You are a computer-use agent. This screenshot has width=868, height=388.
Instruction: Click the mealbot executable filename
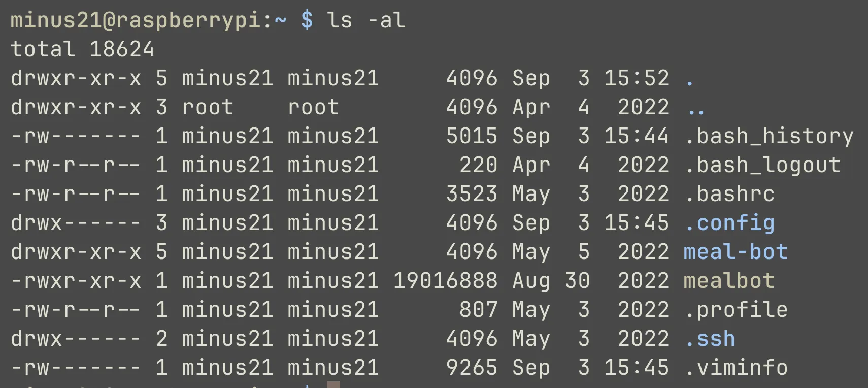pyautogui.click(x=729, y=281)
